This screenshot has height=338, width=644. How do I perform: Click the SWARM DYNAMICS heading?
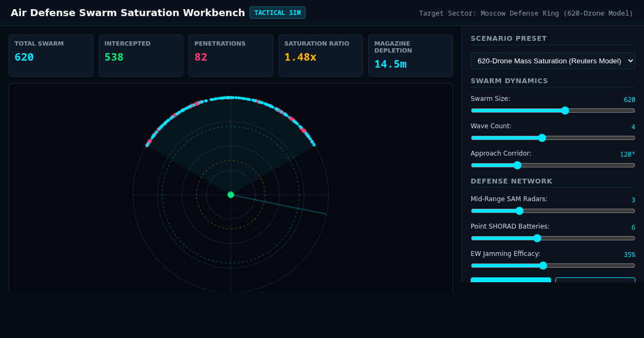coord(509,81)
